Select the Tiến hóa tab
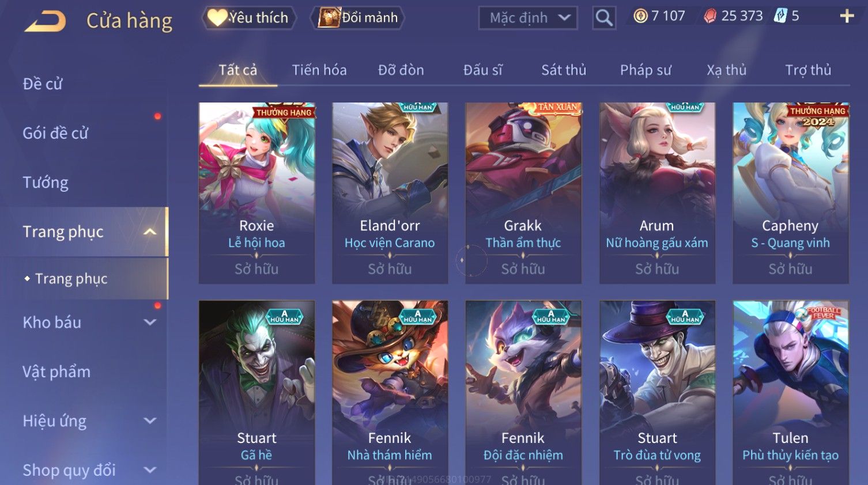This screenshot has width=868, height=485. pyautogui.click(x=319, y=70)
